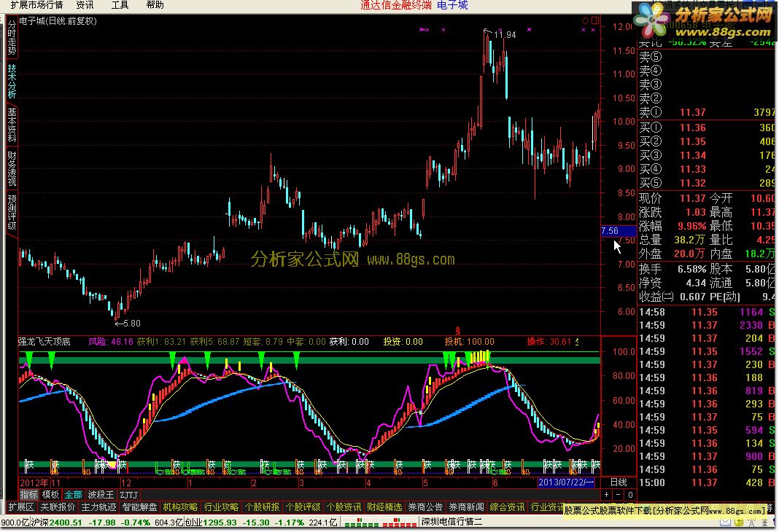The width and height of the screenshot is (779, 532).
Task: Open the 综合资讯 bottom tab
Action: [x=507, y=507]
